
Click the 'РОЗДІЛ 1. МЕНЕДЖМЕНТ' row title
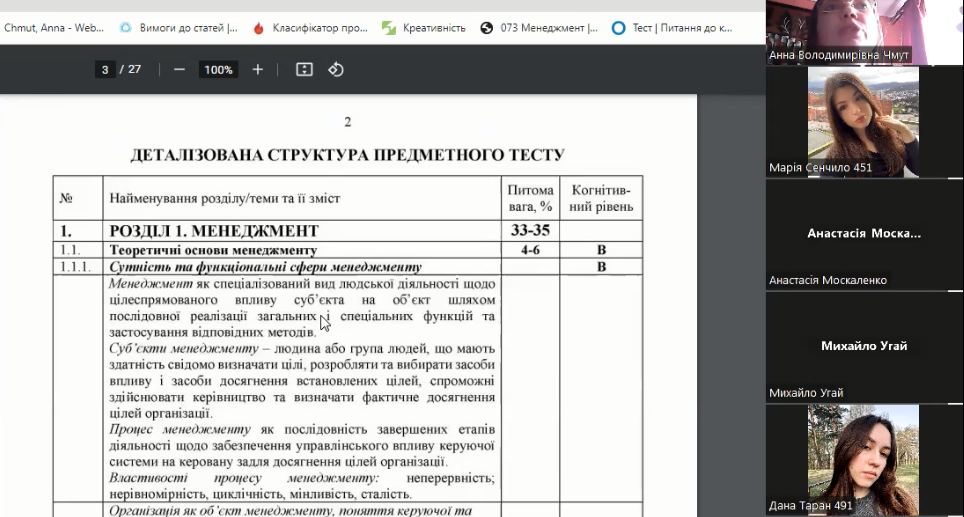tap(214, 231)
